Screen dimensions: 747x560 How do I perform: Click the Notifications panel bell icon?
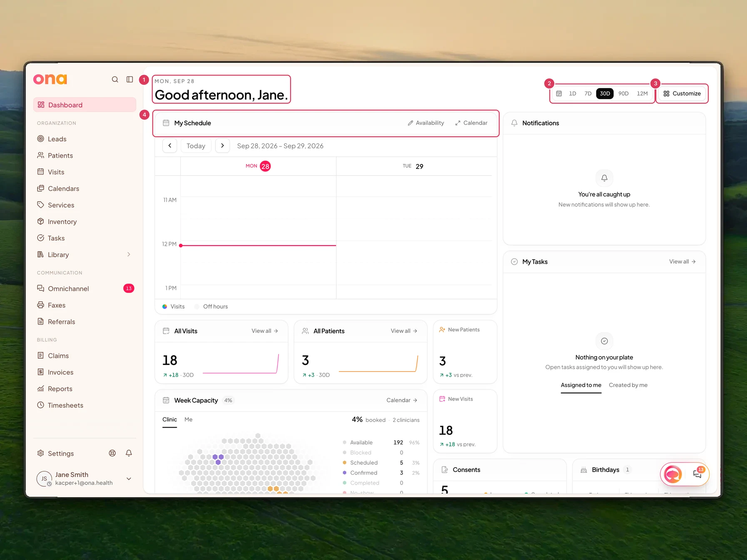coord(514,123)
